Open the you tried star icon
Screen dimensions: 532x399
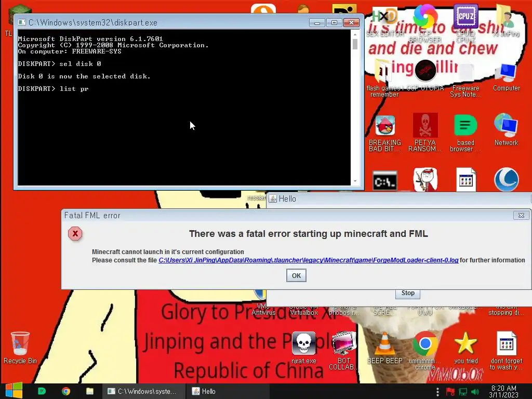click(x=465, y=348)
